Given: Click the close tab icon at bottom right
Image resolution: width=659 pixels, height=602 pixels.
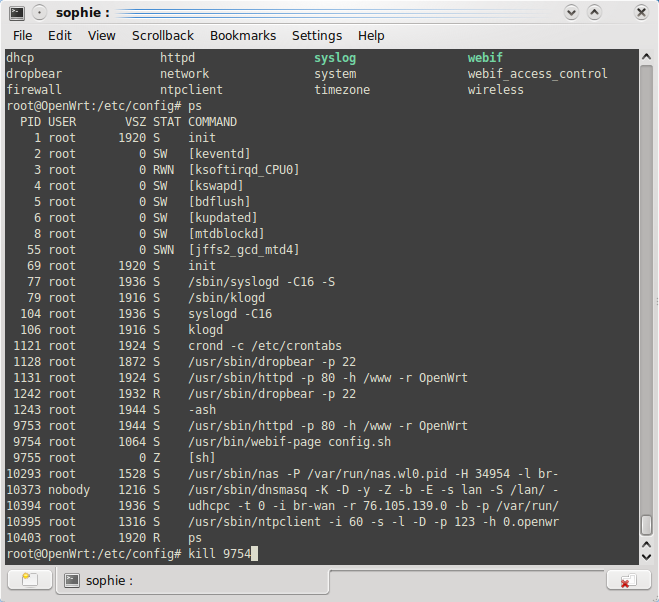Looking at the screenshot, I should point(628,580).
